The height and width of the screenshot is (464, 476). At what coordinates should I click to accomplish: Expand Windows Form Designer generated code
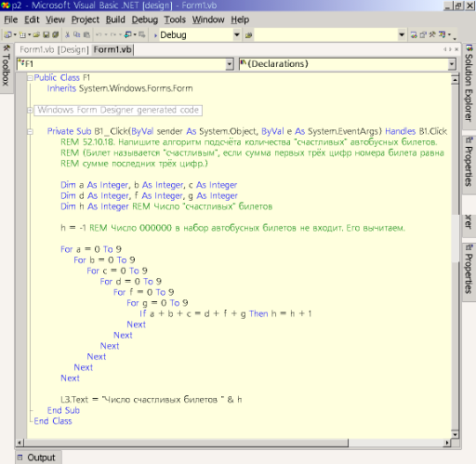click(x=30, y=110)
